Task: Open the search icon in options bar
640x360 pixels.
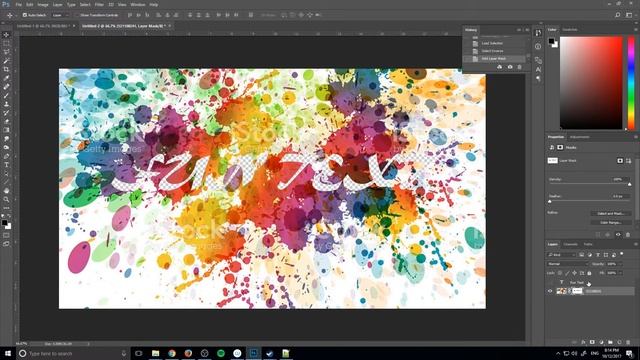Action: pos(618,15)
